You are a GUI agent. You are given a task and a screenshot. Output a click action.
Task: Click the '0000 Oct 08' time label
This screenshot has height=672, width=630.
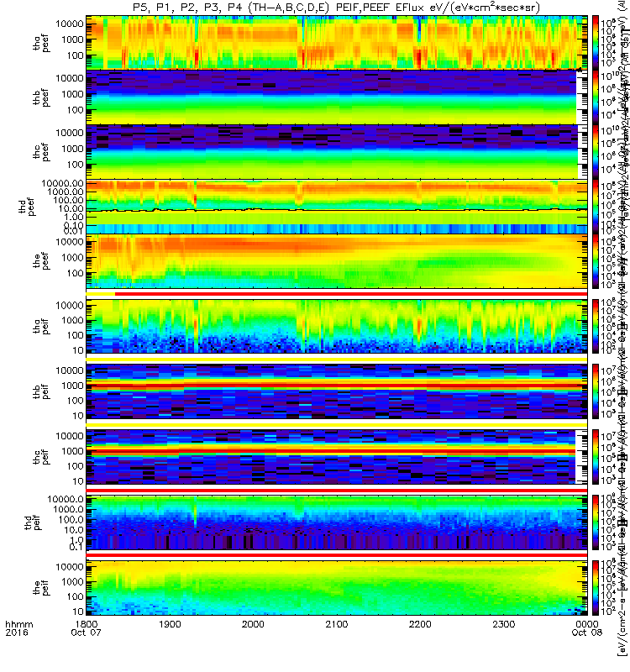click(586, 628)
